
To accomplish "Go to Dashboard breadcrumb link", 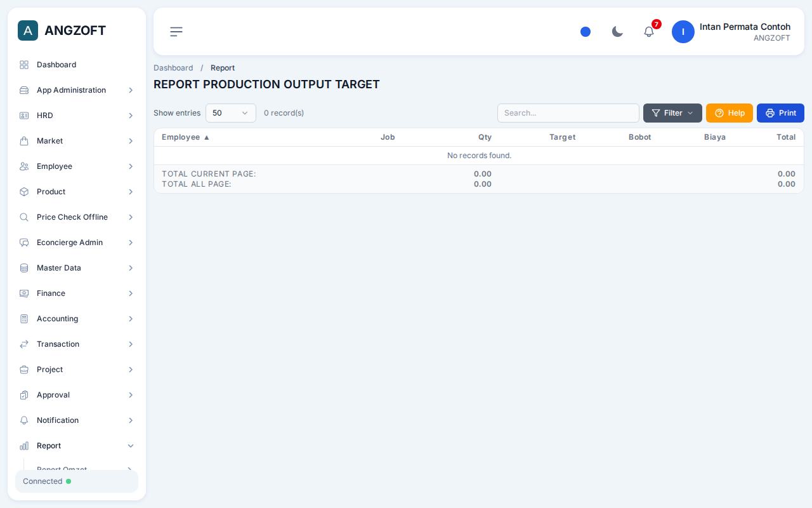I will (x=173, y=68).
